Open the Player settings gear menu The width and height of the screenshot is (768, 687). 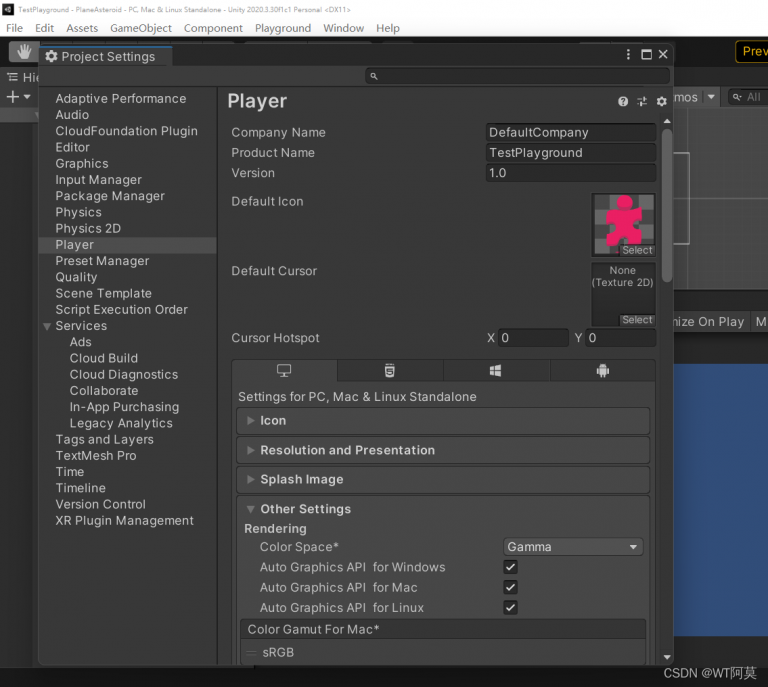click(661, 101)
